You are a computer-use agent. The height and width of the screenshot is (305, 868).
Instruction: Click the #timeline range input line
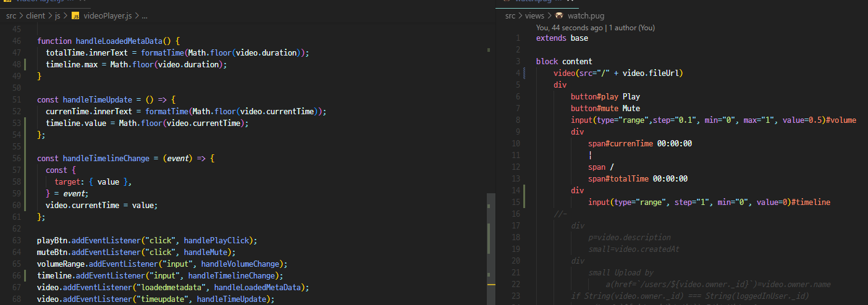[x=709, y=202]
